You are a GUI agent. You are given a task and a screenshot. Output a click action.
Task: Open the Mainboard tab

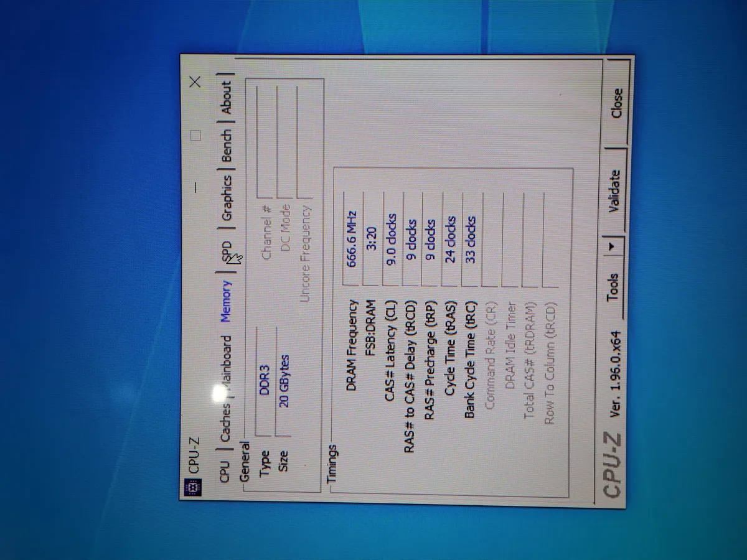coord(225,366)
